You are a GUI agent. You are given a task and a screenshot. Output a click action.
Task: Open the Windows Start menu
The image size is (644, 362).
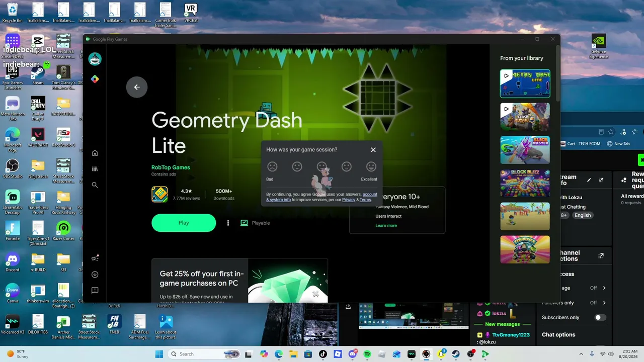pos(159,354)
